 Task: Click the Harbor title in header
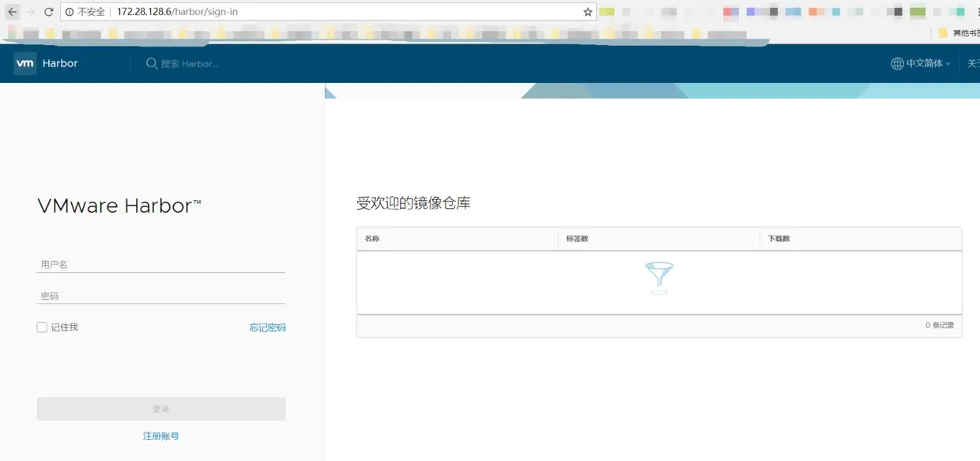pyautogui.click(x=60, y=63)
